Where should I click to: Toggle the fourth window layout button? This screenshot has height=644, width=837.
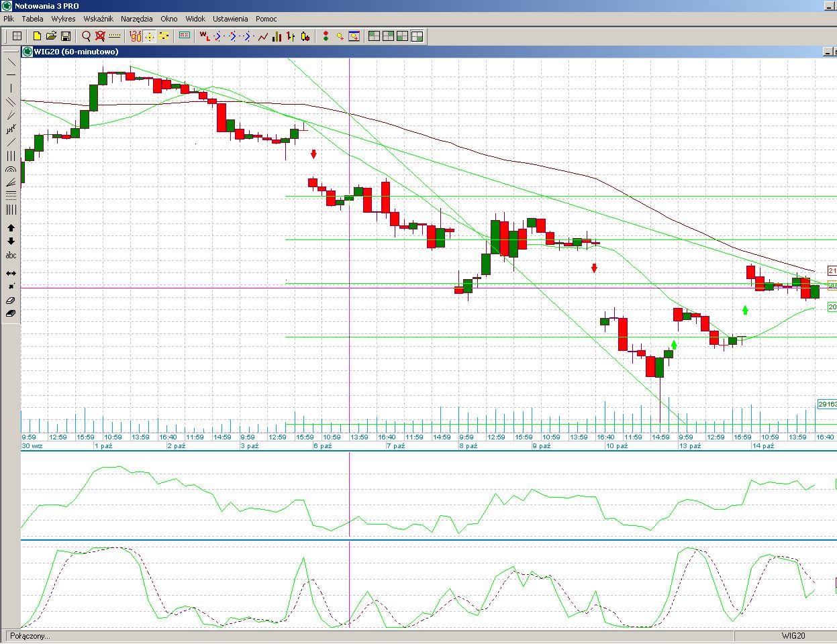[417, 36]
